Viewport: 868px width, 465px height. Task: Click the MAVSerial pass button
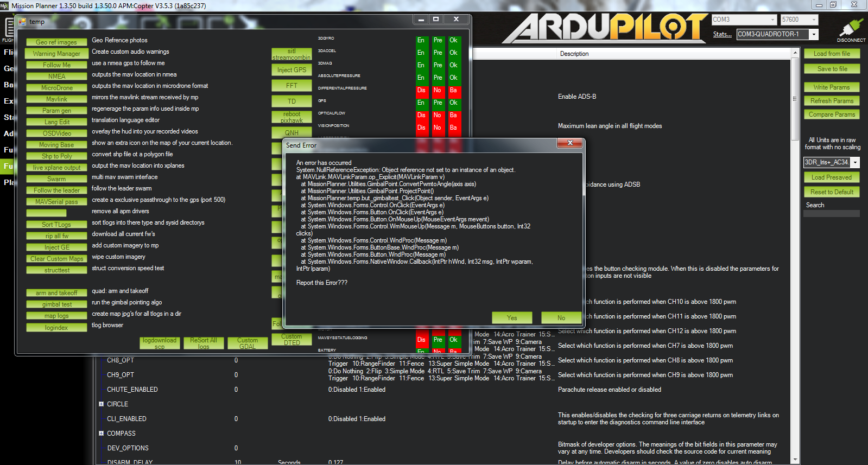pos(56,202)
